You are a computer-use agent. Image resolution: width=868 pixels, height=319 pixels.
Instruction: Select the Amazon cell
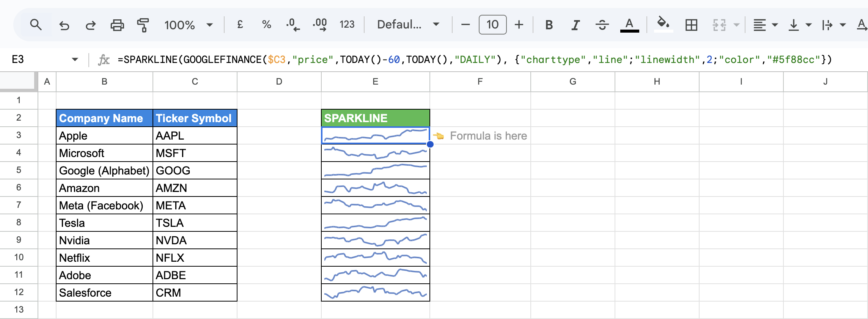[x=104, y=188]
